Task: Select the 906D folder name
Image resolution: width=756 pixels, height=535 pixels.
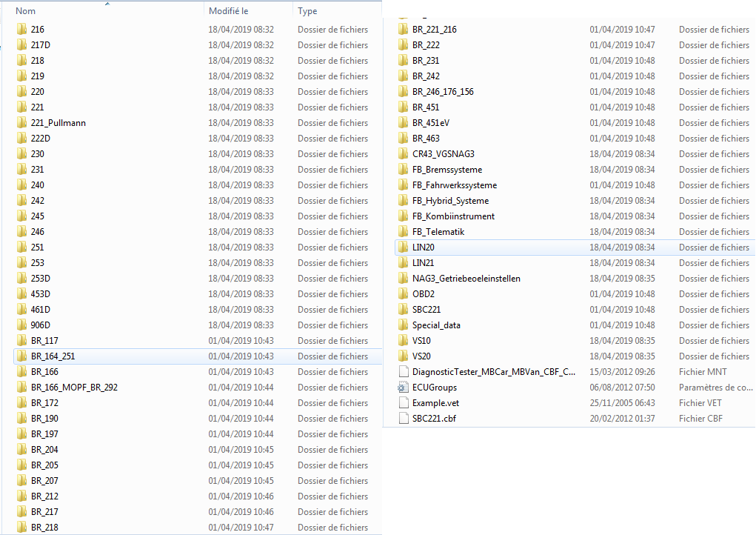Action: (41, 325)
